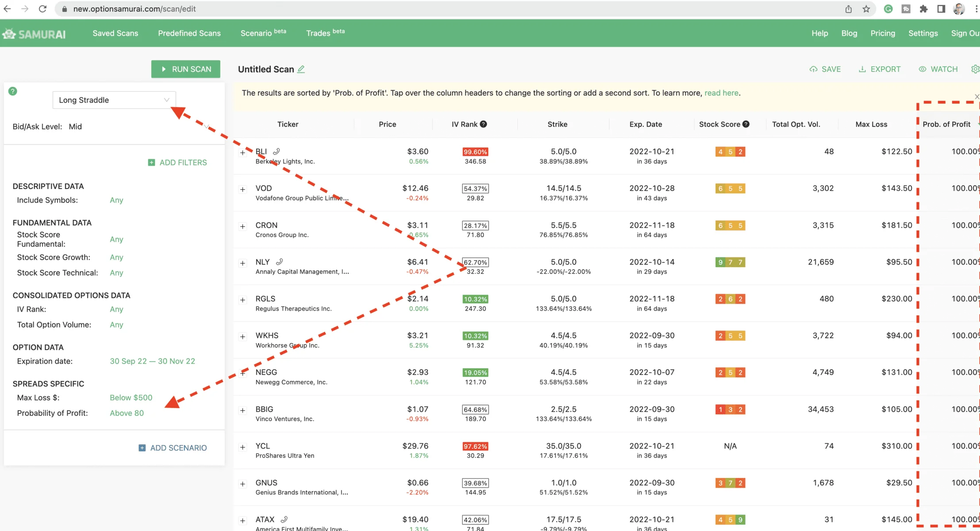Expand the YCL row

(x=242, y=447)
